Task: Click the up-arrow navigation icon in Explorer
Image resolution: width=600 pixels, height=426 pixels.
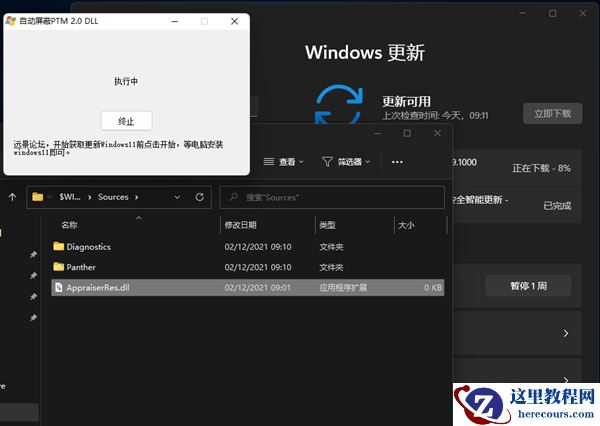Action: tap(12, 197)
